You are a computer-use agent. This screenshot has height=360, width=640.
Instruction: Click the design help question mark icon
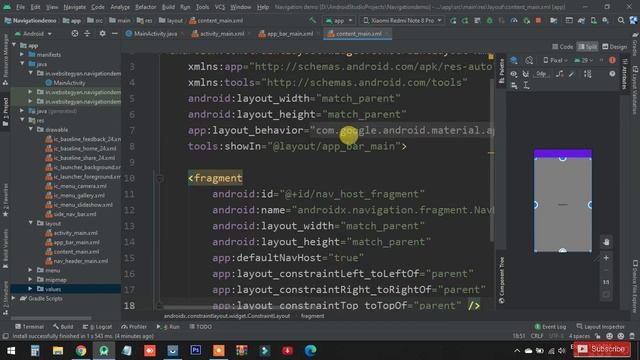click(612, 74)
